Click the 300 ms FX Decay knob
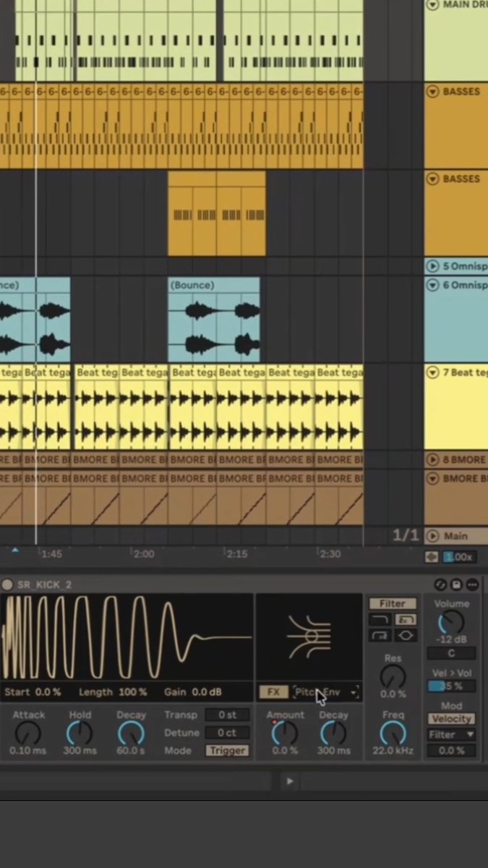The width and height of the screenshot is (488, 868). (x=333, y=733)
